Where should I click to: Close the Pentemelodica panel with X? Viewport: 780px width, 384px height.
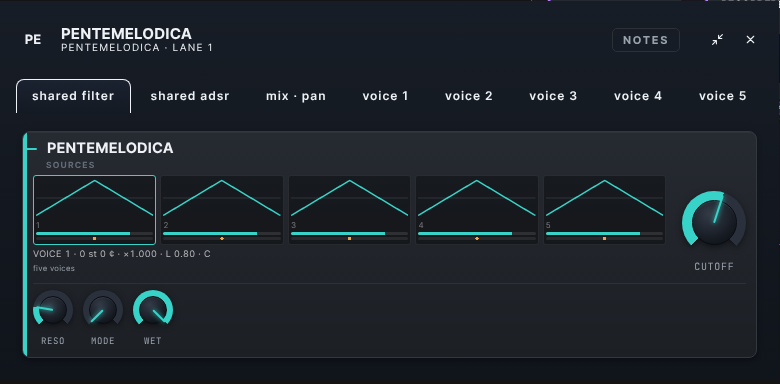750,40
